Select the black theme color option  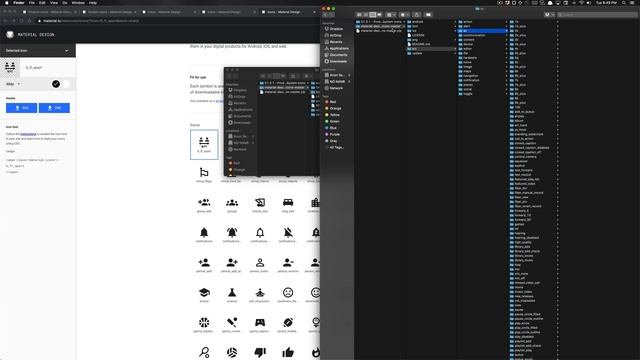coord(56,84)
